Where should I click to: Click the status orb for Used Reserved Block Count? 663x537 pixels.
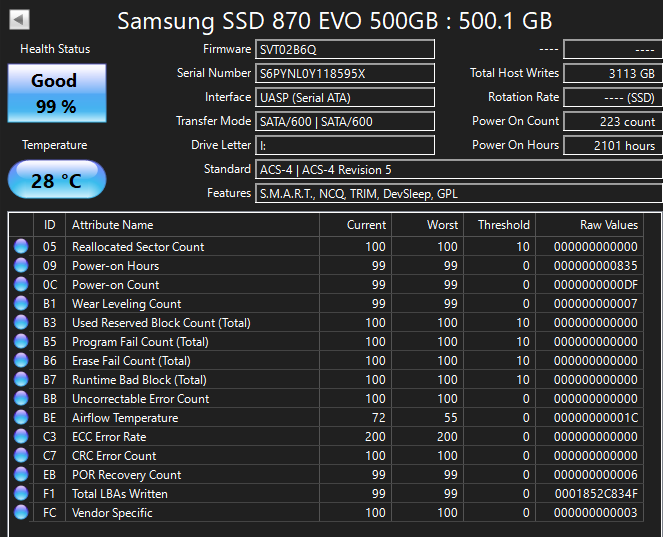coord(21,322)
